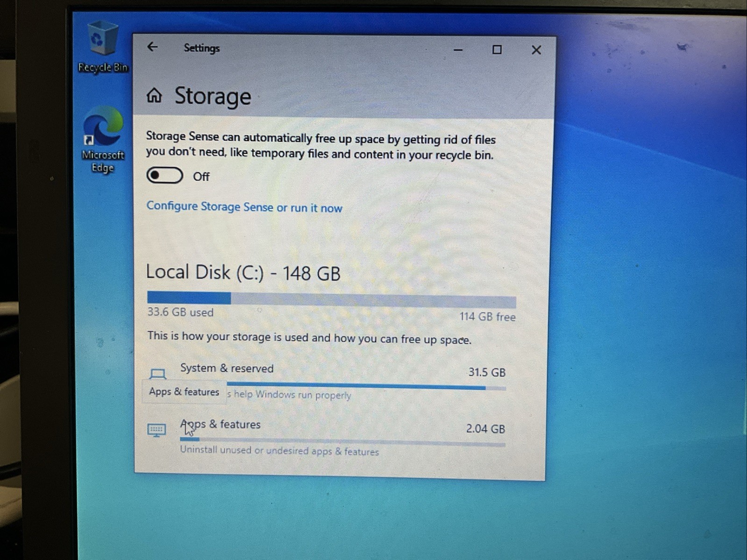747x560 pixels.
Task: Click the Local Disk (C:) usage bar
Action: (332, 299)
